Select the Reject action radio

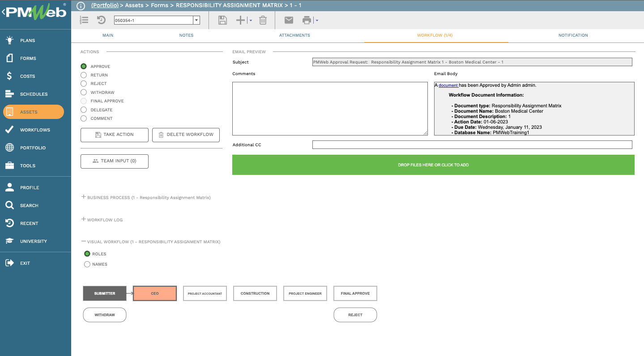pyautogui.click(x=84, y=83)
